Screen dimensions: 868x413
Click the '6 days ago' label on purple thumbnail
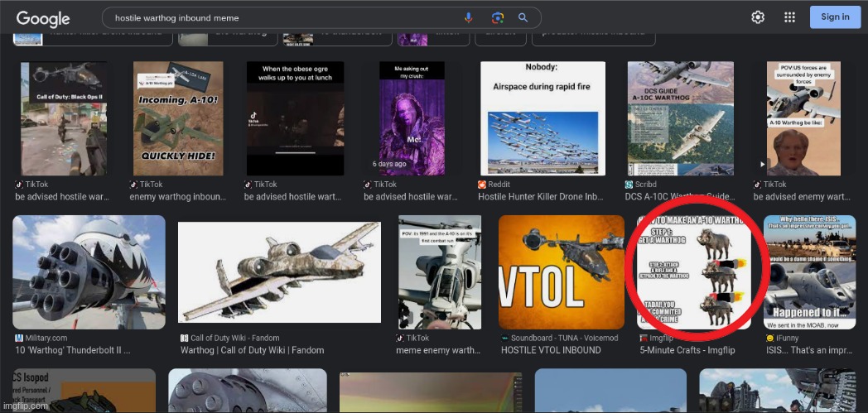(389, 164)
